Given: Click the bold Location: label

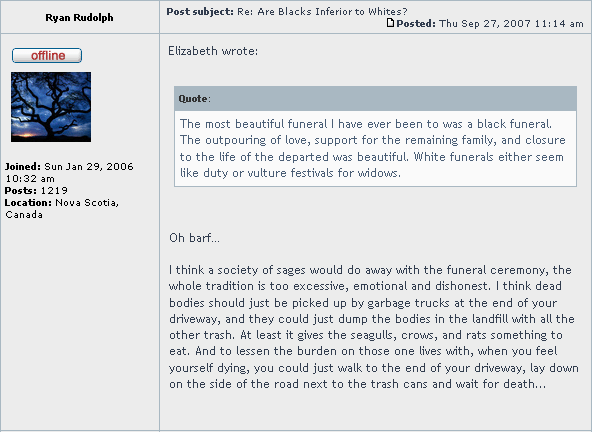Looking at the screenshot, I should [28, 203].
